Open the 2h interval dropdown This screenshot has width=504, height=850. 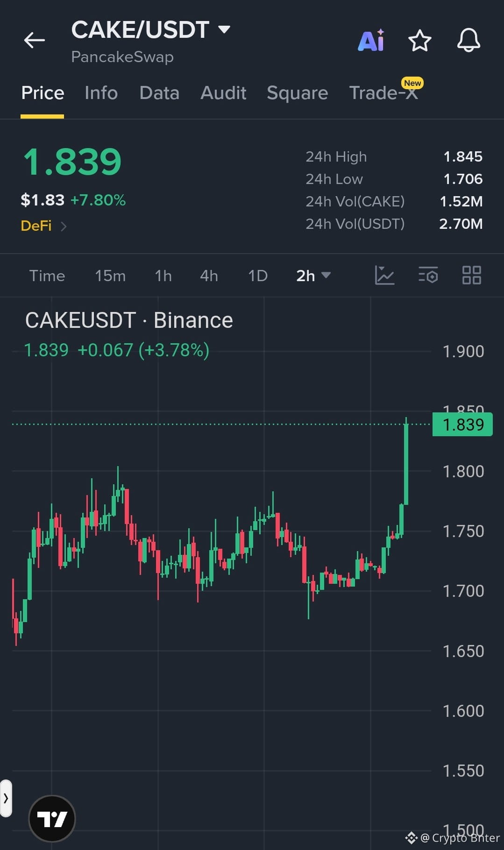click(313, 276)
